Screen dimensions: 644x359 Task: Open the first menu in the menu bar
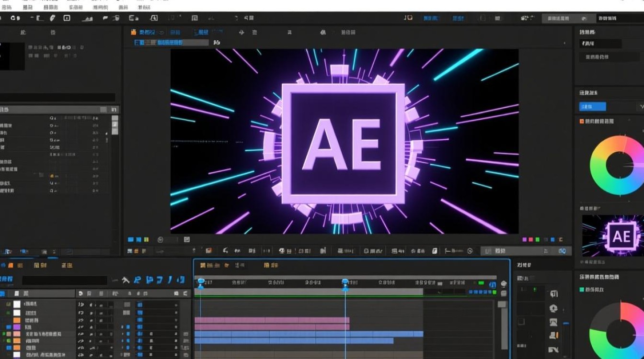click(7, 8)
